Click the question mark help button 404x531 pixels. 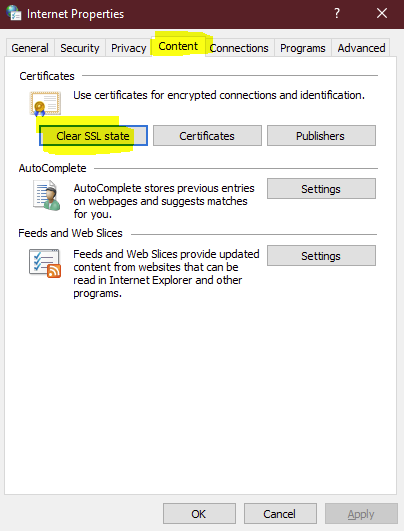337,14
